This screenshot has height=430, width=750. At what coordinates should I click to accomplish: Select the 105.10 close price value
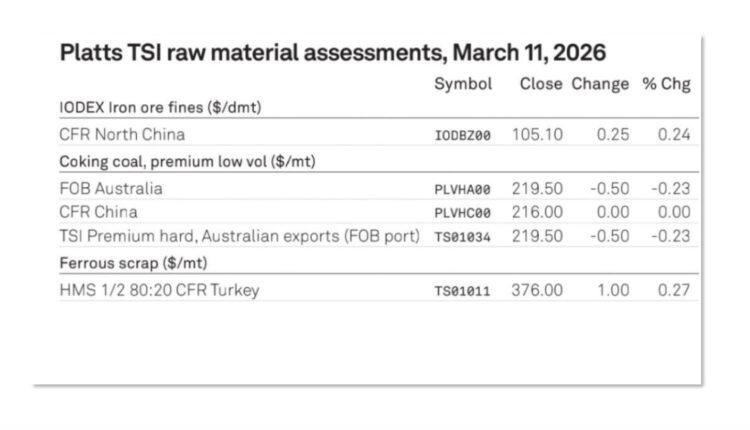pyautogui.click(x=538, y=135)
